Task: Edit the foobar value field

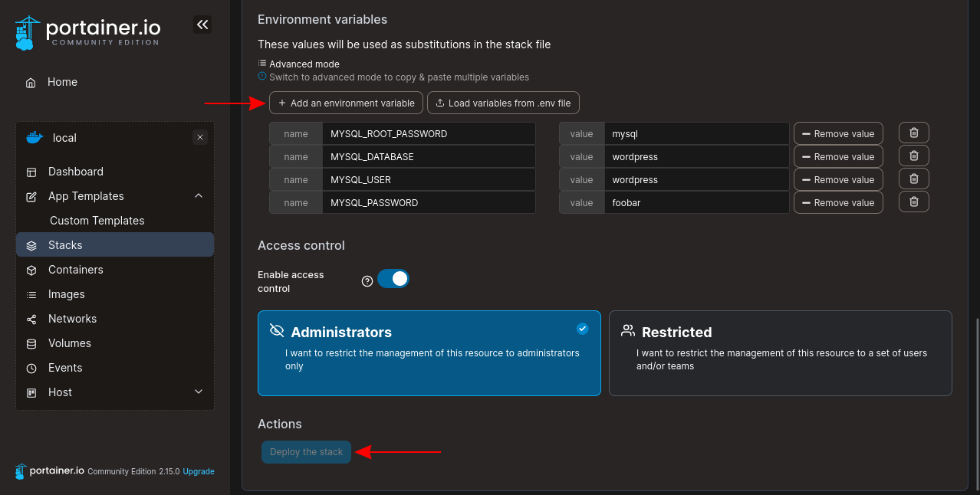Action: pyautogui.click(x=696, y=202)
